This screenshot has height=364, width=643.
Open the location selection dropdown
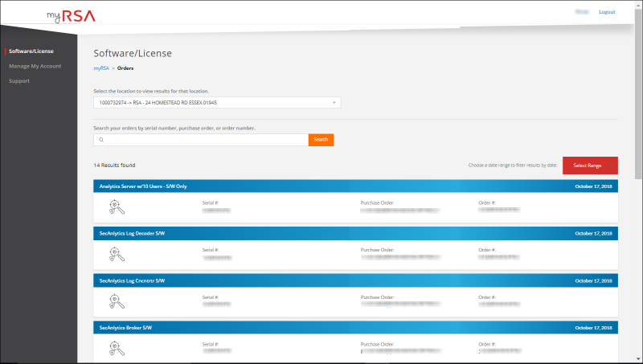217,103
